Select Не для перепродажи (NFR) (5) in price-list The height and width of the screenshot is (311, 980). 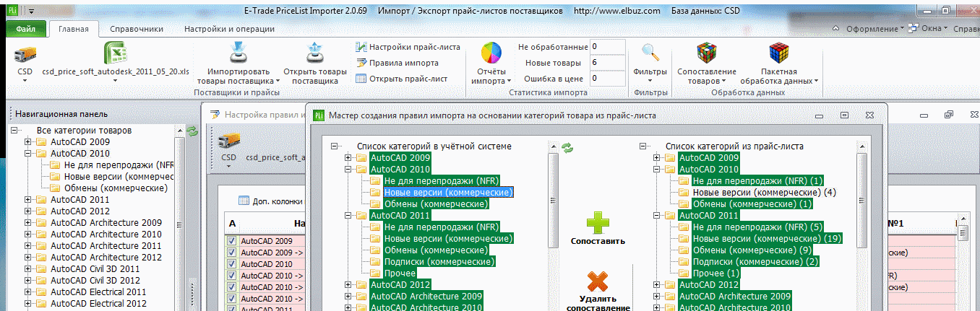point(757,227)
